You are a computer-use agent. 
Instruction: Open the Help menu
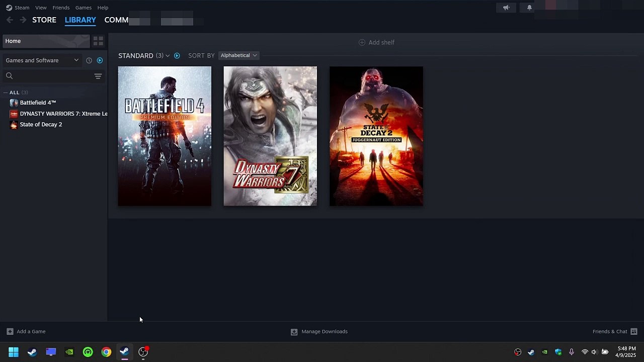[x=103, y=8]
